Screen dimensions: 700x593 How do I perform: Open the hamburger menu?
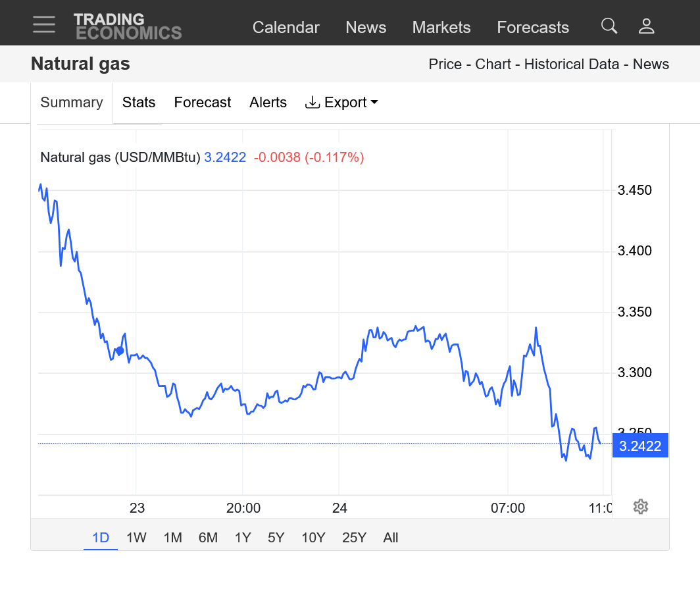click(x=44, y=24)
